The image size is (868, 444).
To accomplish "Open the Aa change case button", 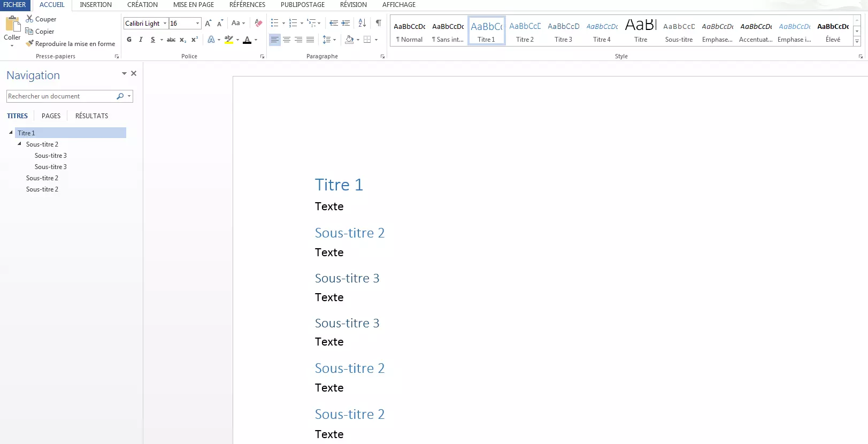I will (238, 23).
